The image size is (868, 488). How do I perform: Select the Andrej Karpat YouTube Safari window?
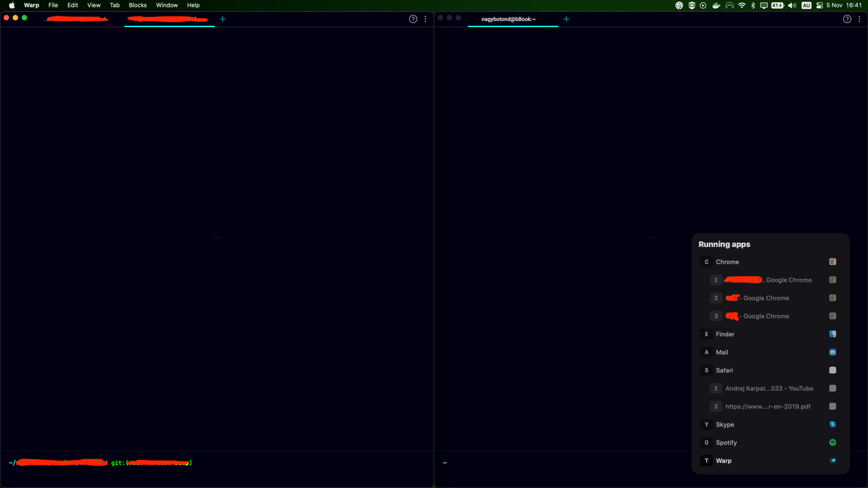769,389
